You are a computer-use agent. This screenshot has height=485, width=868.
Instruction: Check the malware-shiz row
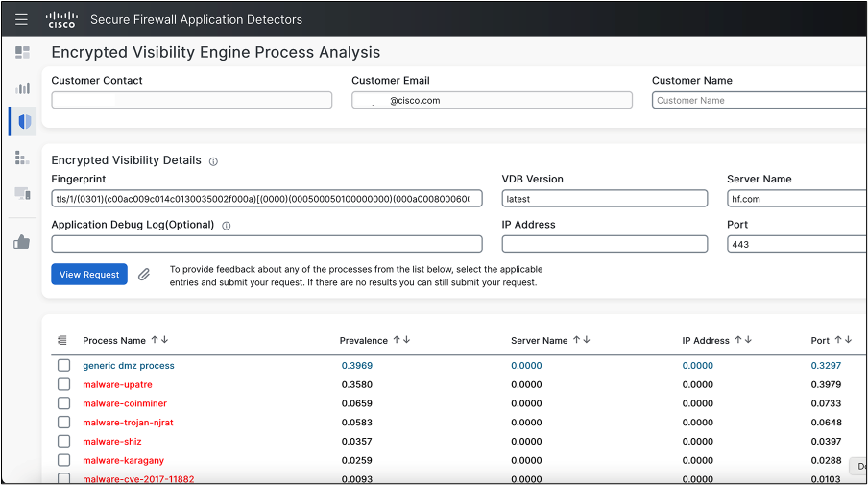64,441
